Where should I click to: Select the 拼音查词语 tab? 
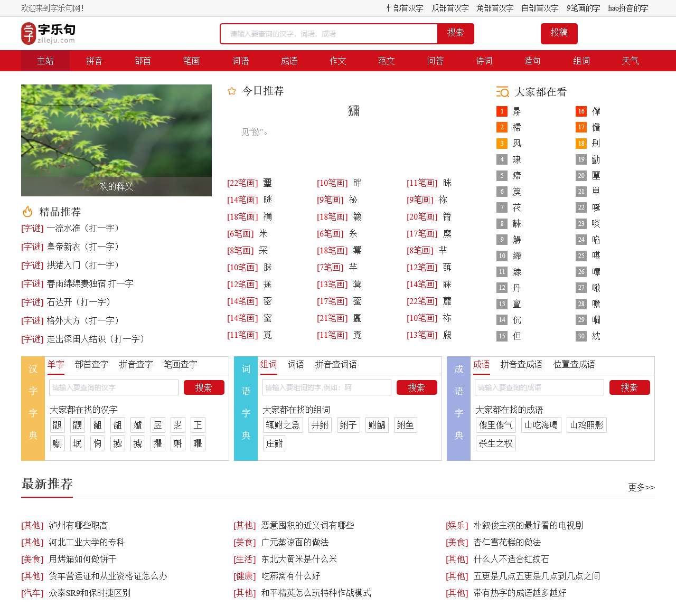[336, 364]
